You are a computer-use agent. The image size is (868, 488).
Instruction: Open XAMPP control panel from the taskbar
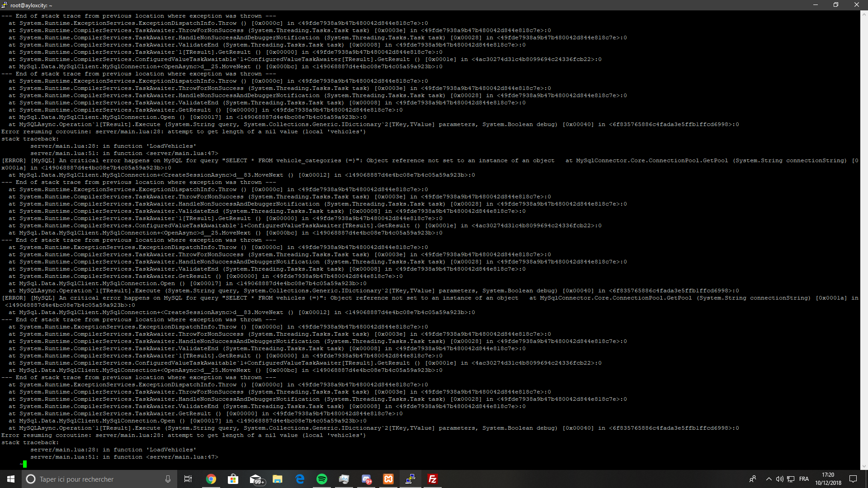tap(388, 479)
